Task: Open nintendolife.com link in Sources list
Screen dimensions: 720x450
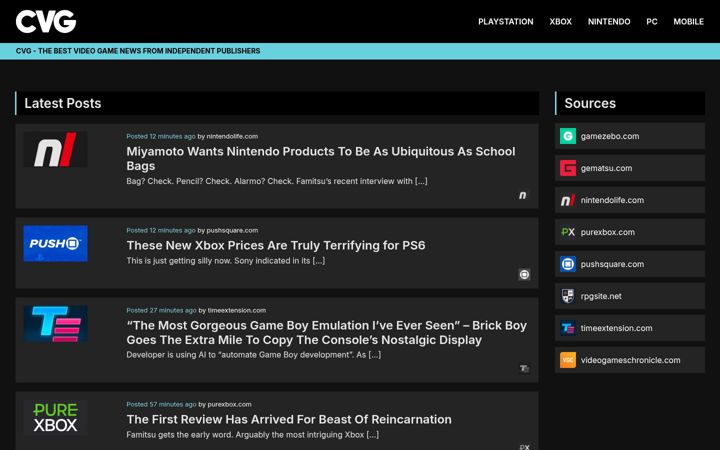Action: point(612,200)
